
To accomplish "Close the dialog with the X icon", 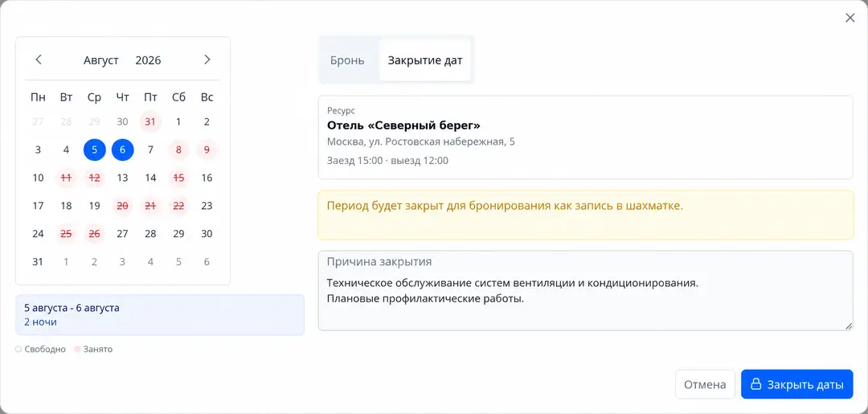I will tap(850, 18).
